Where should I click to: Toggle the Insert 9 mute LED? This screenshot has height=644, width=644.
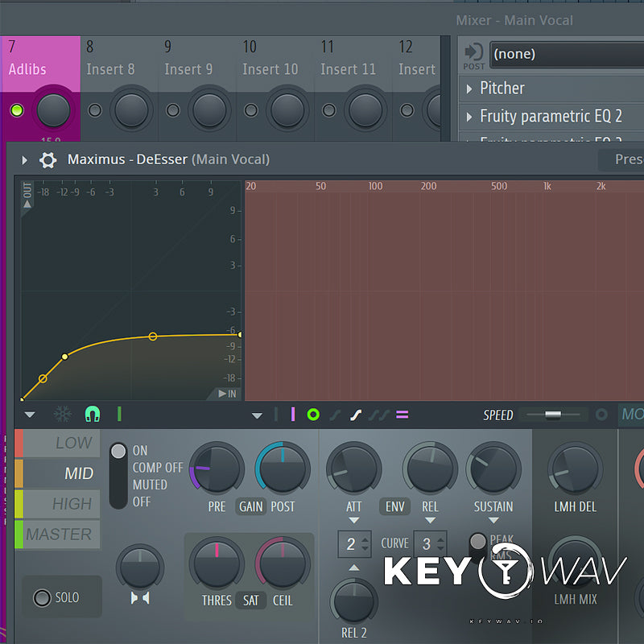[173, 110]
